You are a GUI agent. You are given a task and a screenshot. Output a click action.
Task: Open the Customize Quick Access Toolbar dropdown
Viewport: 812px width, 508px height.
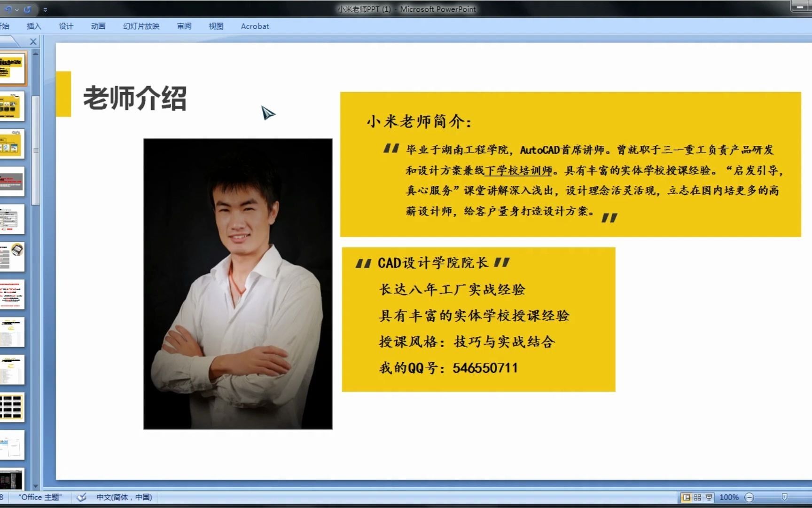(45, 9)
